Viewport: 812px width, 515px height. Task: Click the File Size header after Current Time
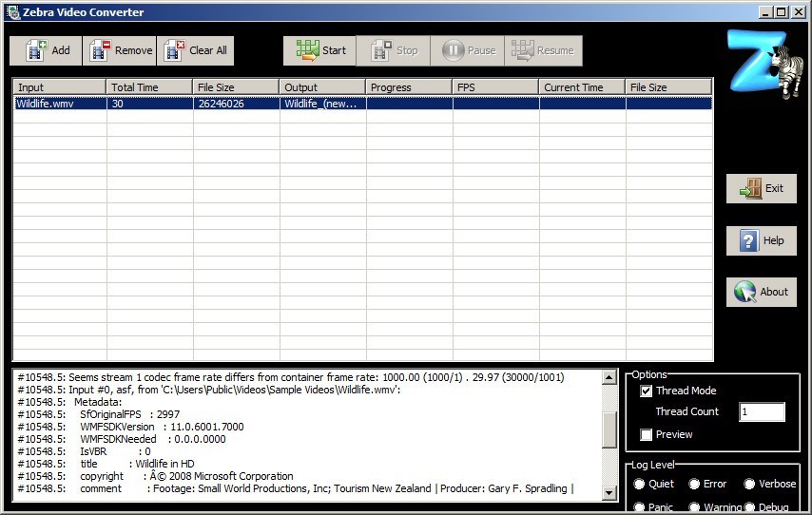coord(668,87)
